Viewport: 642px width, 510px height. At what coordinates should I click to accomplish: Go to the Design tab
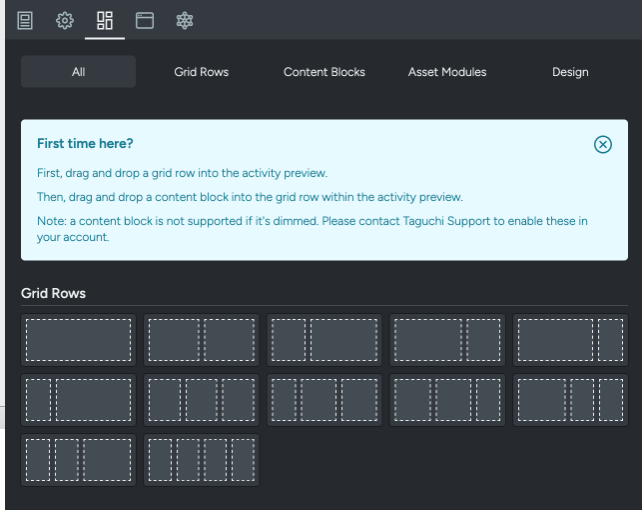click(x=570, y=72)
